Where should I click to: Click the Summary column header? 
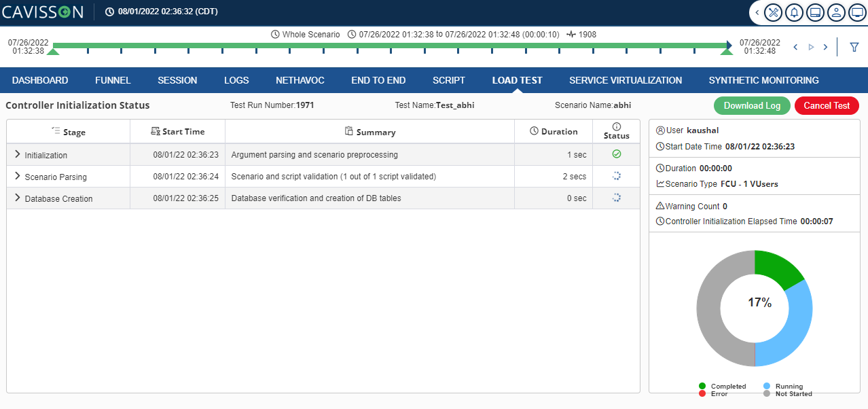pos(370,132)
